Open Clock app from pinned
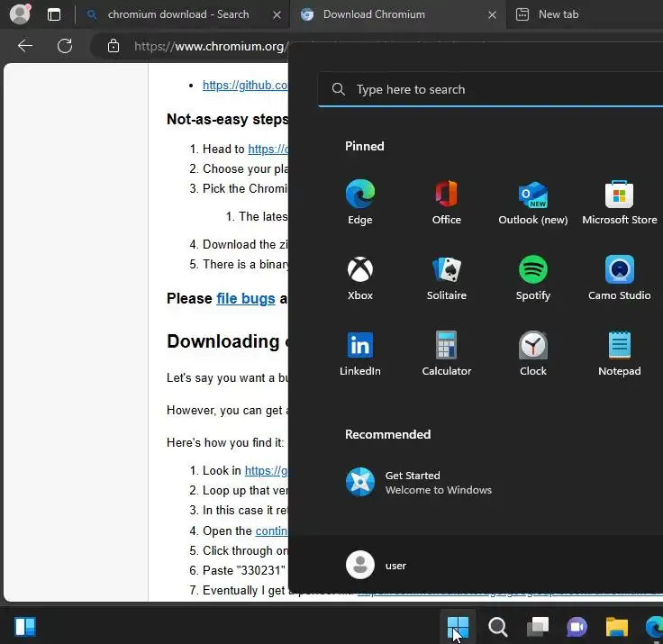Image resolution: width=663 pixels, height=644 pixels. pos(532,354)
